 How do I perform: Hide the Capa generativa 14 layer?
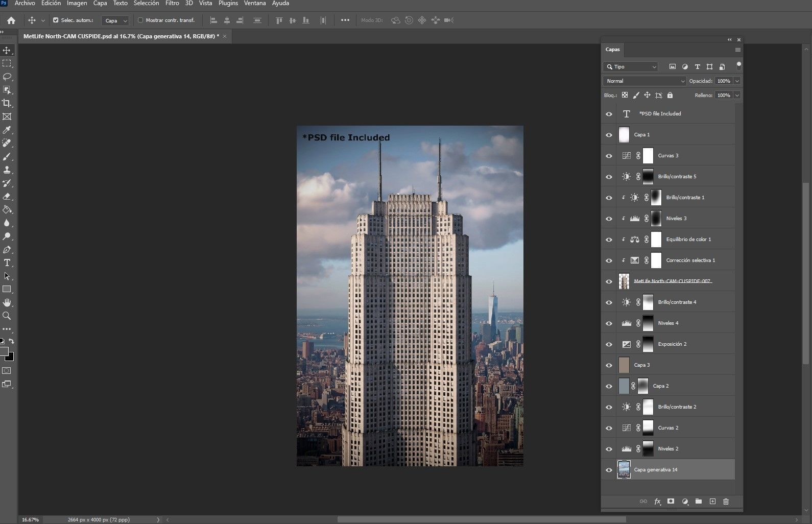point(609,470)
